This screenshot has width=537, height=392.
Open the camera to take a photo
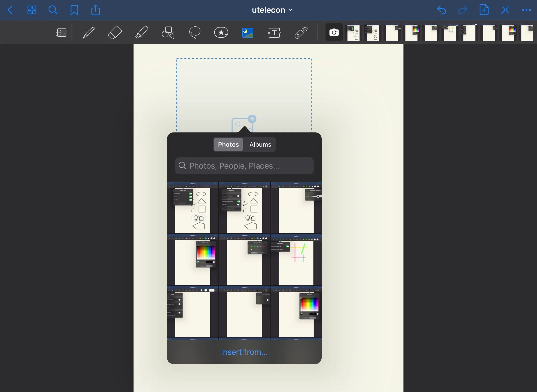click(x=334, y=32)
